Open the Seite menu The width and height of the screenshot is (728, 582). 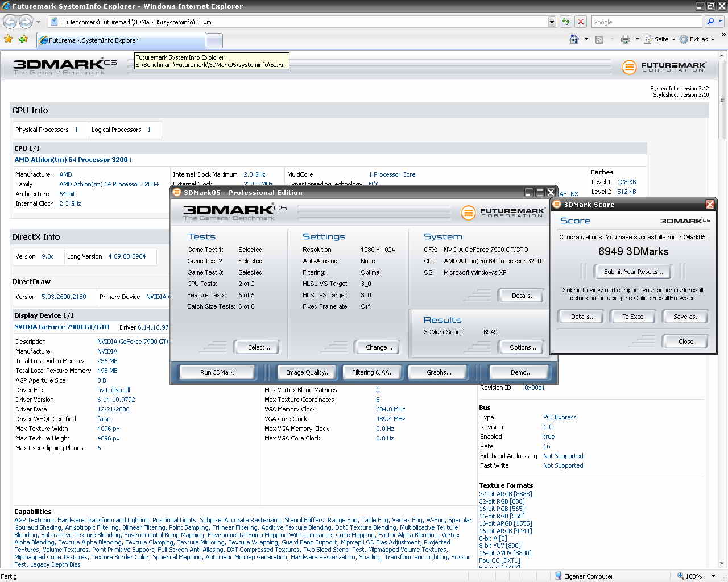(x=660, y=39)
